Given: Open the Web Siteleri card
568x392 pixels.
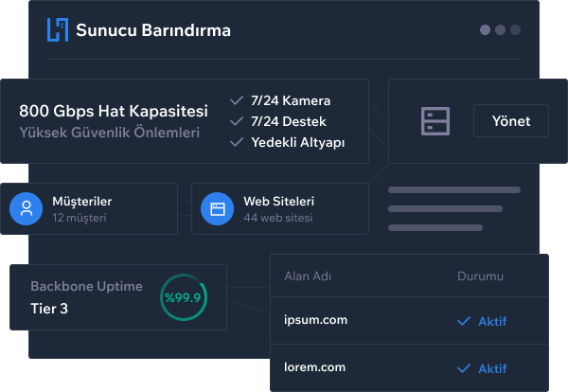Looking at the screenshot, I should click(x=280, y=208).
